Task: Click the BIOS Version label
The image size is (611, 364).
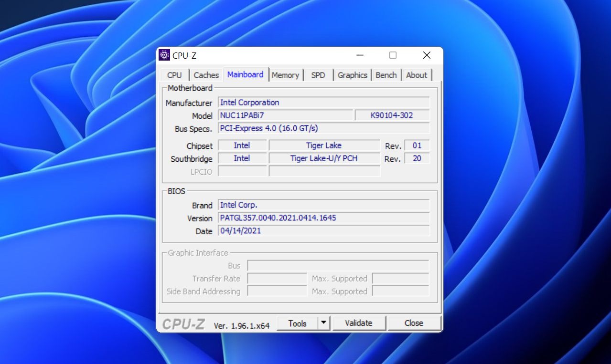Action: 200,218
